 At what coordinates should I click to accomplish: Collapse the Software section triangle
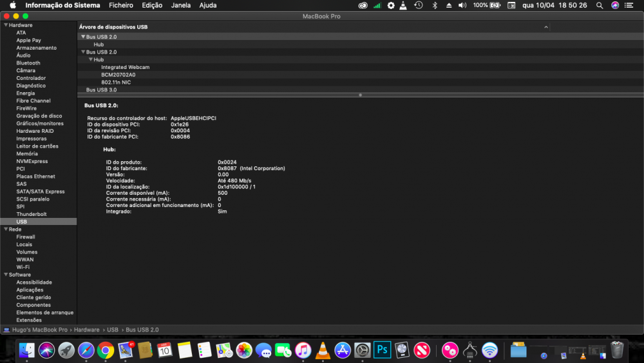click(6, 275)
